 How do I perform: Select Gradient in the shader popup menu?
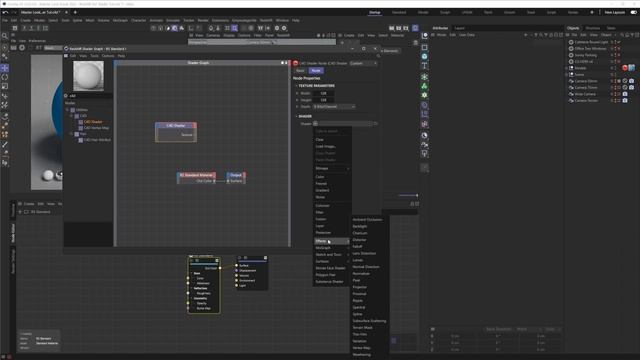[x=322, y=190]
